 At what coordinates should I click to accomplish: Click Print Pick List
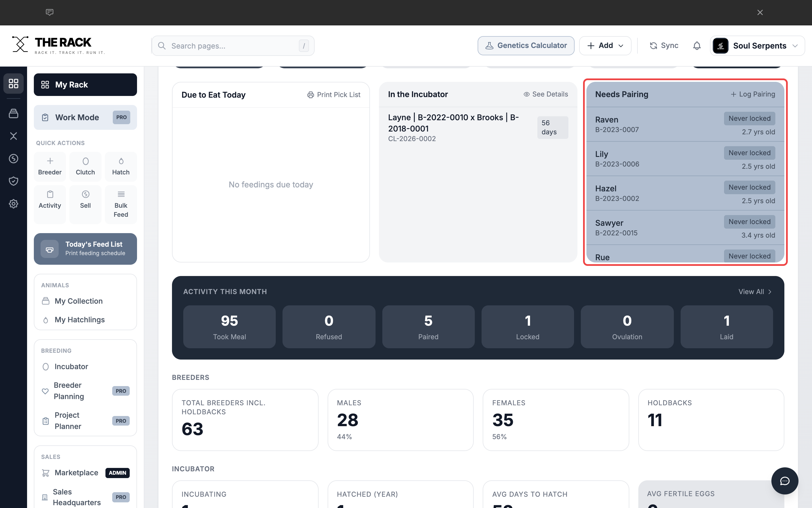coord(334,95)
